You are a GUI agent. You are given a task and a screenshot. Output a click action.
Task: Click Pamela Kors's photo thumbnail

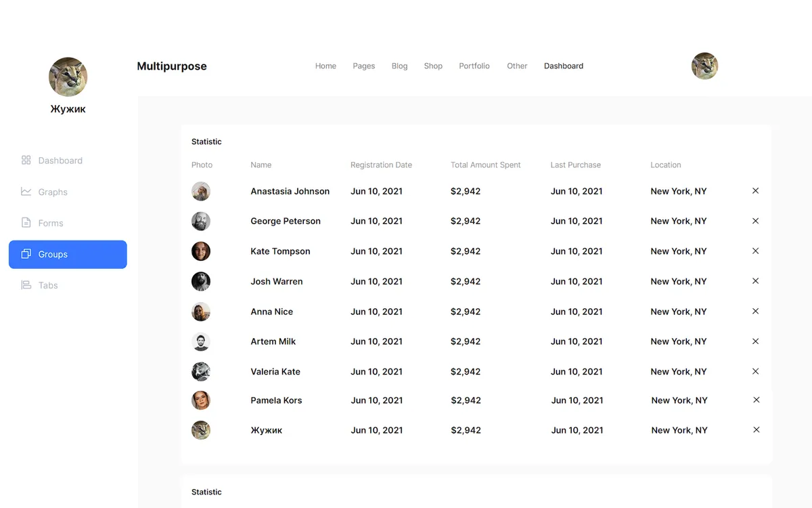(201, 400)
